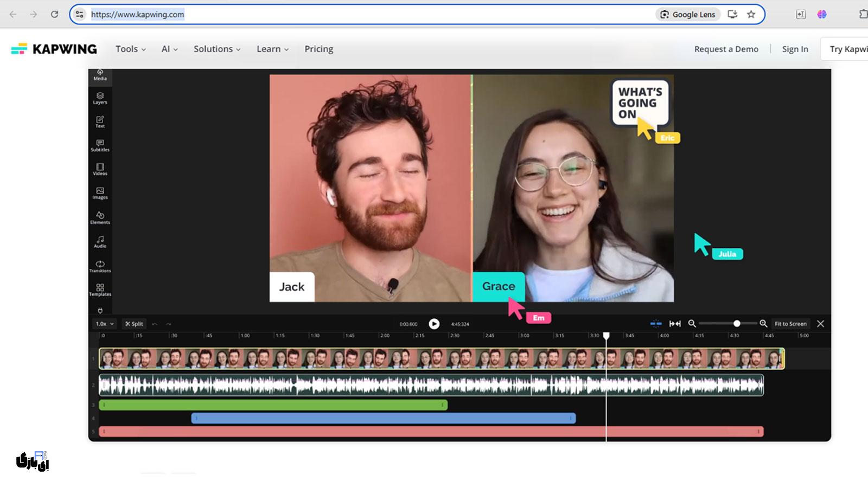868x488 pixels.
Task: Click the Split clip tool
Action: coord(134,324)
